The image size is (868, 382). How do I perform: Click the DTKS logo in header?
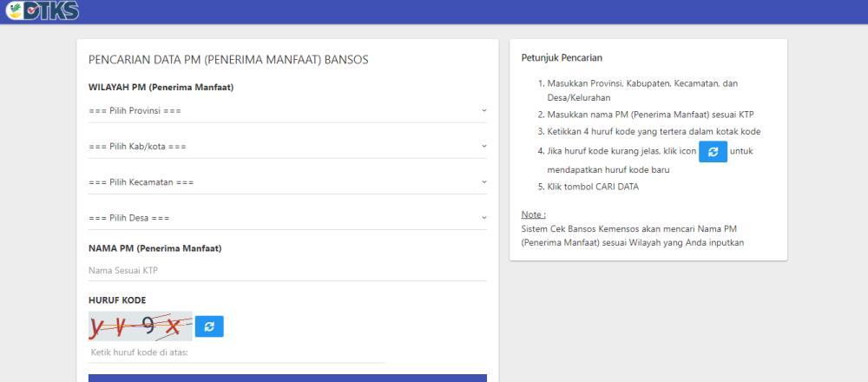(x=42, y=10)
